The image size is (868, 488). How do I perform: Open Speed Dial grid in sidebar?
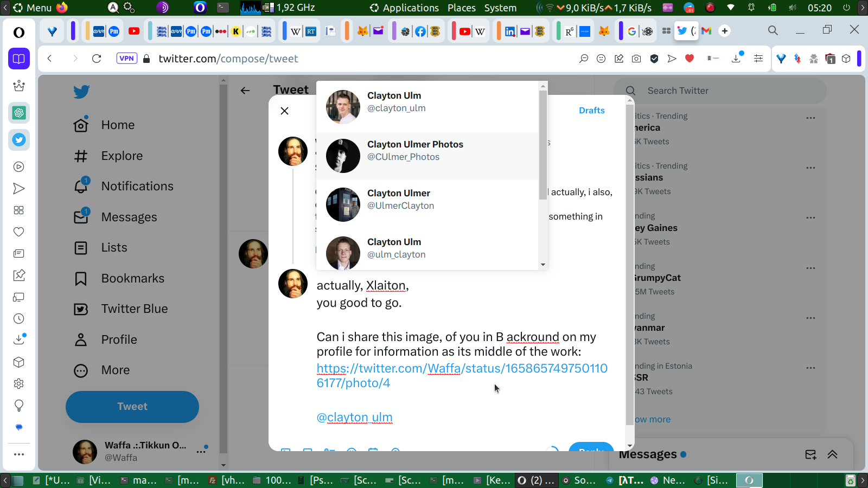(x=19, y=210)
